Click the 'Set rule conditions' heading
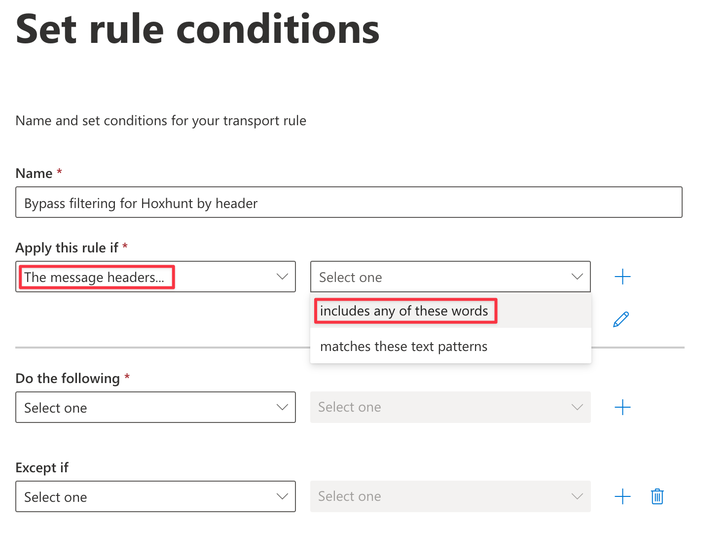The image size is (728, 560). click(x=198, y=29)
